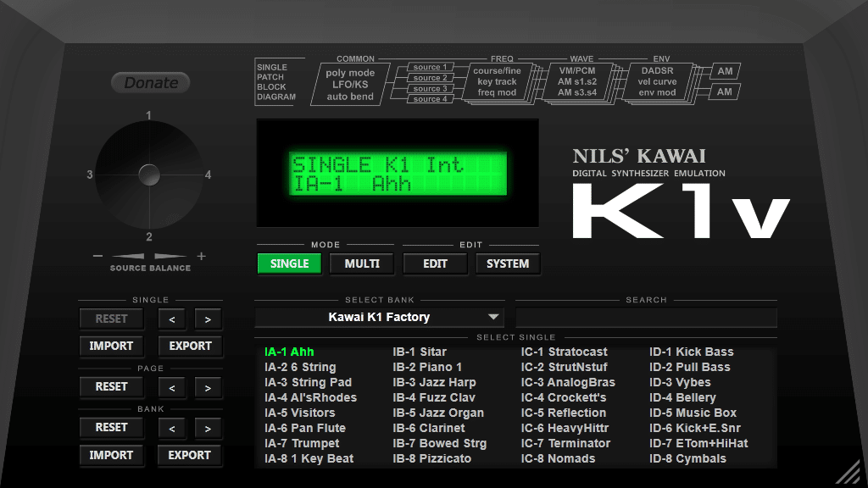Viewport: 868px width, 488px height.
Task: Go to next single patch
Action: [208, 319]
